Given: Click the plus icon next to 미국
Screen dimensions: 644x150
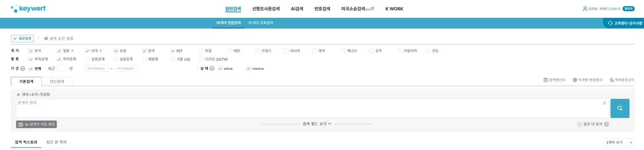Looking at the screenshot, I should pyautogui.click(x=101, y=51).
